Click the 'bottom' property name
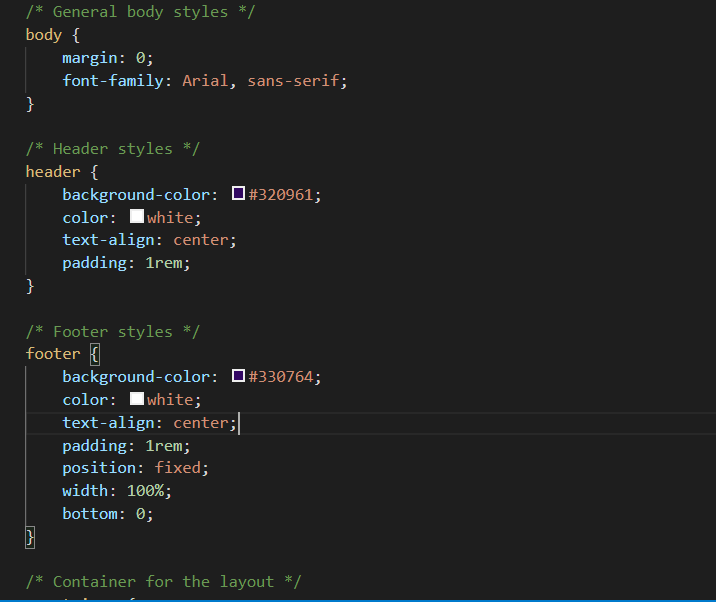Image resolution: width=716 pixels, height=602 pixels. coord(90,514)
